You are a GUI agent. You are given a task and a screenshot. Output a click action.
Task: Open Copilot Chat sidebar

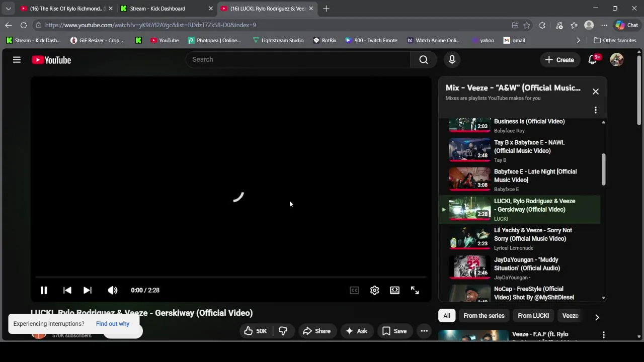coord(627,25)
